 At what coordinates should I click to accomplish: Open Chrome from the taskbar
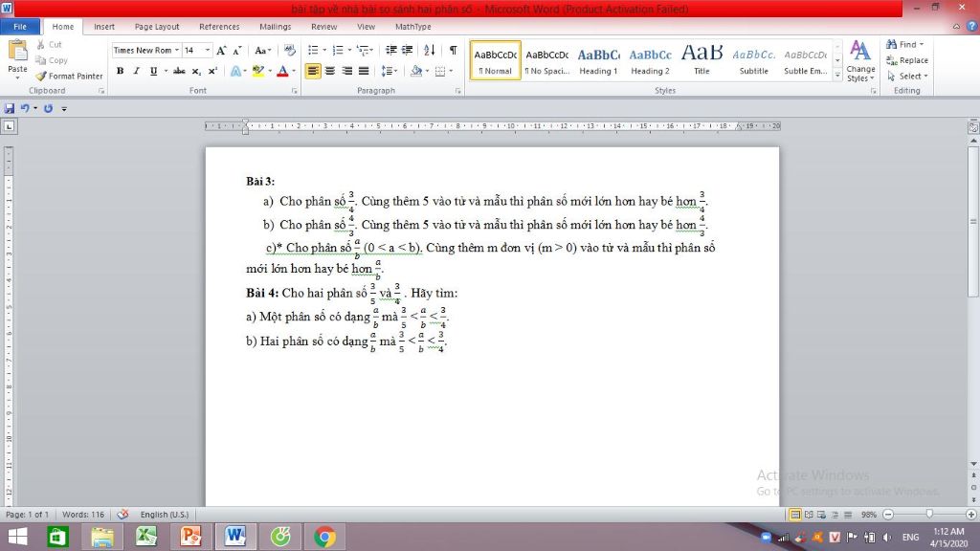pyautogui.click(x=325, y=537)
